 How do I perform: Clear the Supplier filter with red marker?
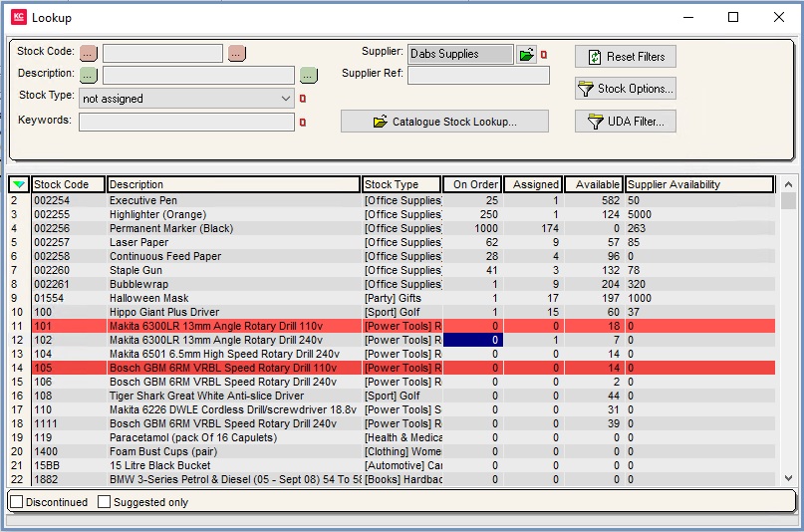(x=544, y=55)
